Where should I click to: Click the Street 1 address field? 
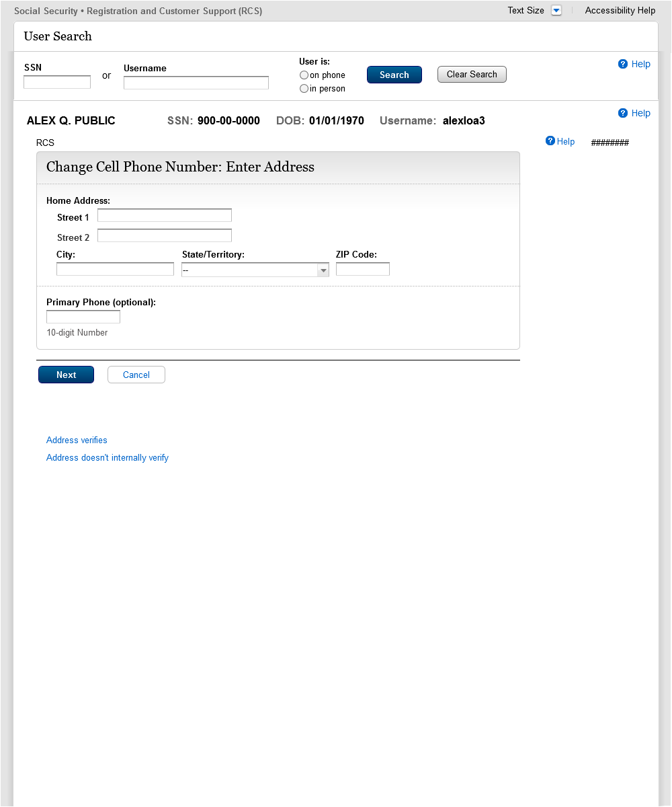tap(165, 215)
